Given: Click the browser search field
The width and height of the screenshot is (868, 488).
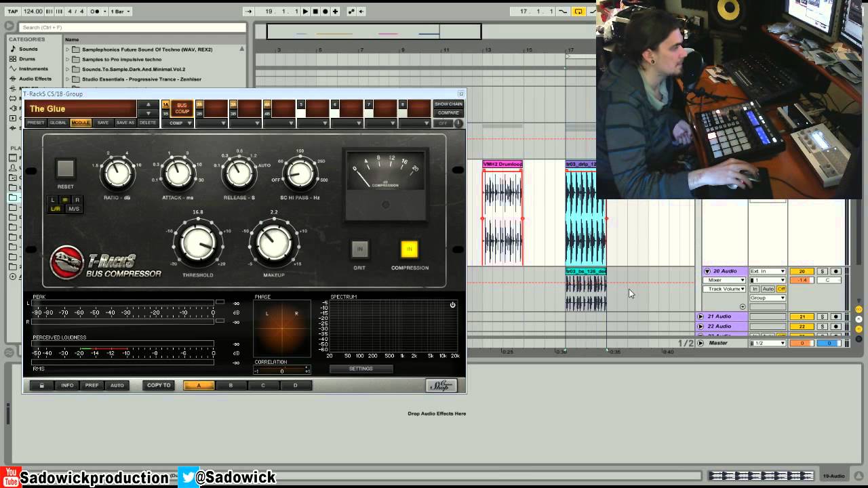Looking at the screenshot, I should [132, 27].
